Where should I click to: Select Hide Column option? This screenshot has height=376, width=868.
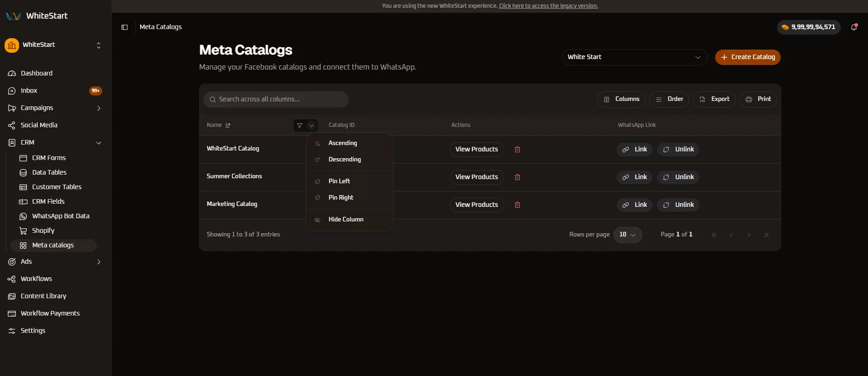pos(349,220)
